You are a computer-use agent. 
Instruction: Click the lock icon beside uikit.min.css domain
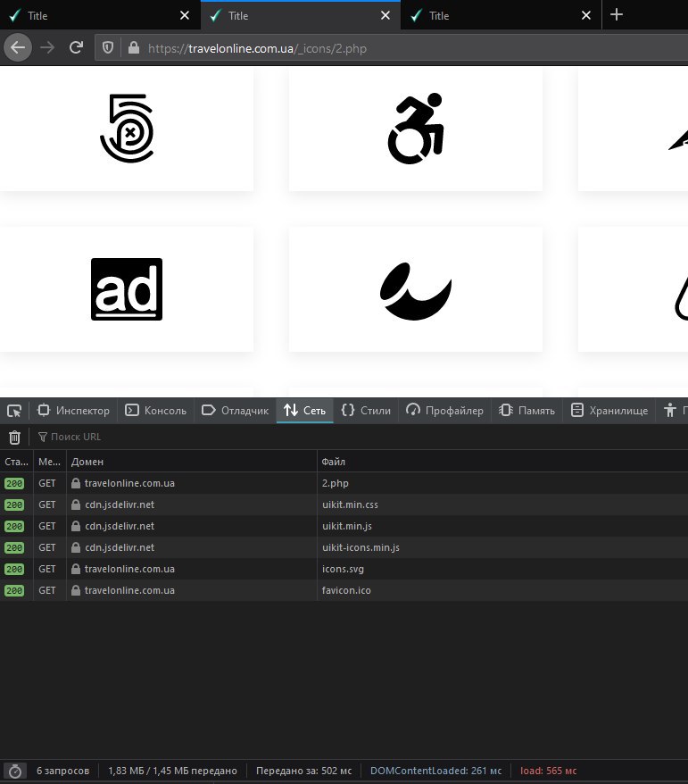click(76, 505)
